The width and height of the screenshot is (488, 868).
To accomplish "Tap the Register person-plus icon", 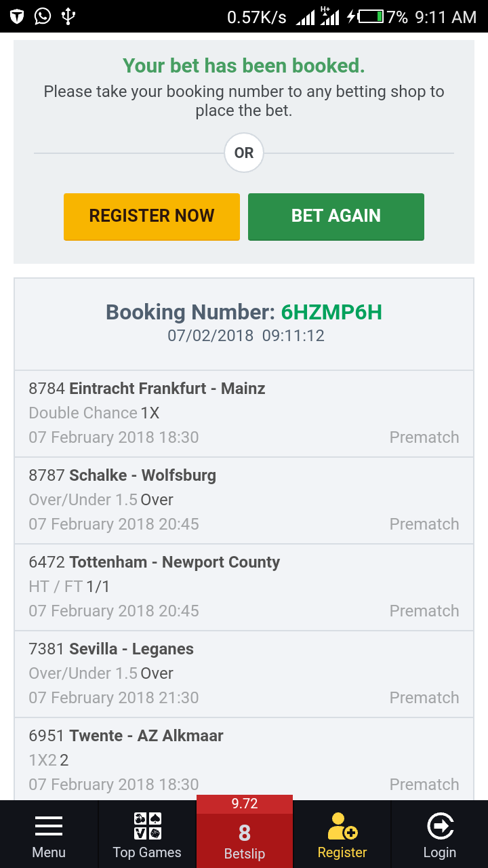I will tap(342, 826).
